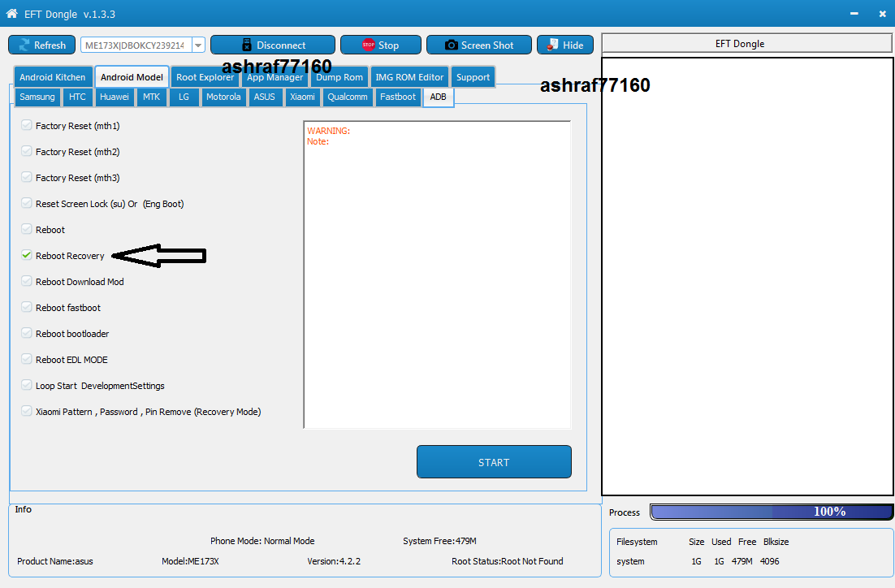Select the Huawei sub-tab

coord(115,97)
